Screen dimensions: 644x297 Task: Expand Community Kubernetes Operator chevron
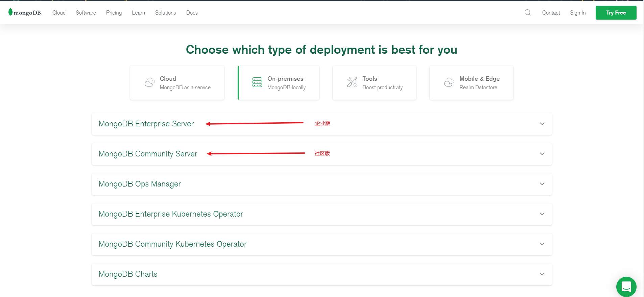(542, 244)
